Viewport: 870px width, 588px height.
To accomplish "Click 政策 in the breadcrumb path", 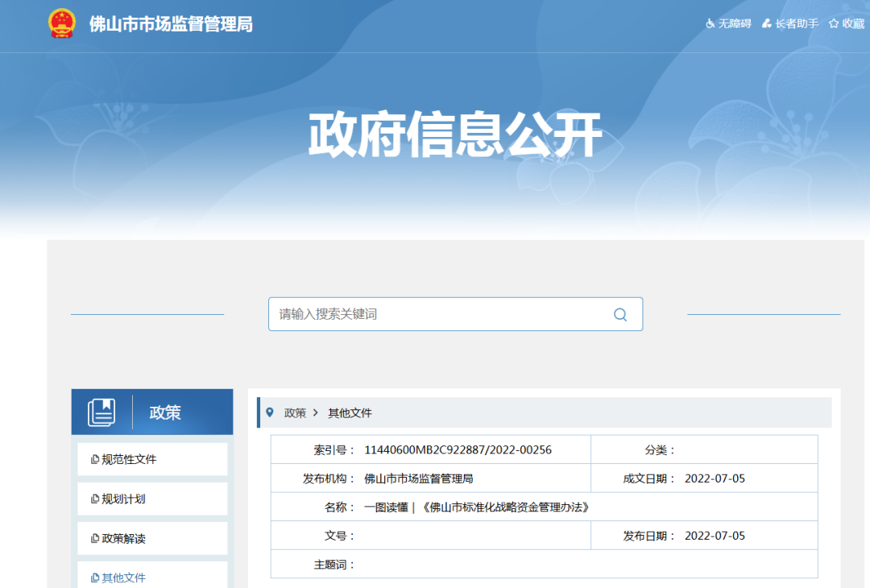I will (x=295, y=412).
